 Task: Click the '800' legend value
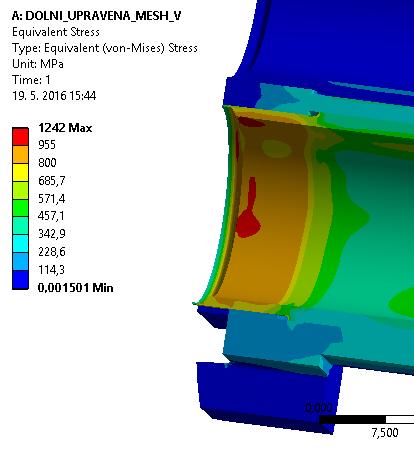click(47, 163)
